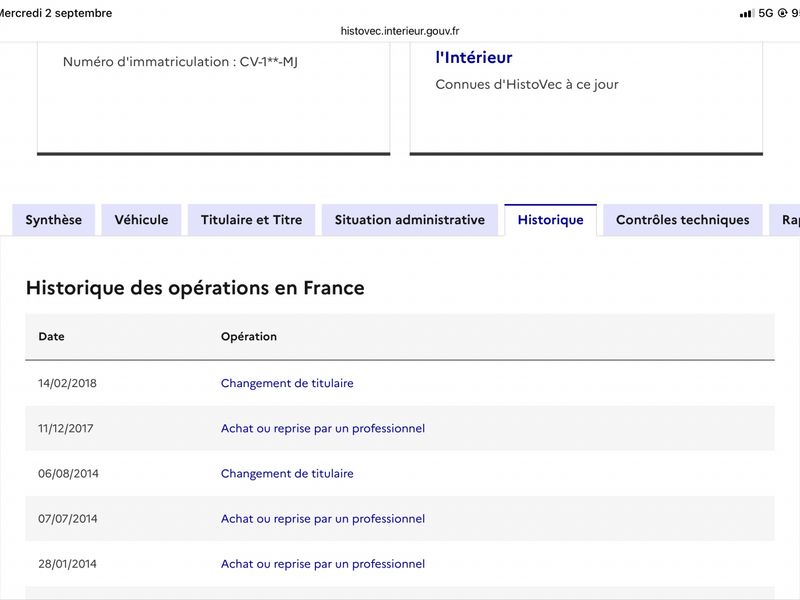Click the l'Intérieur heading link
The width and height of the screenshot is (800, 600).
473,57
